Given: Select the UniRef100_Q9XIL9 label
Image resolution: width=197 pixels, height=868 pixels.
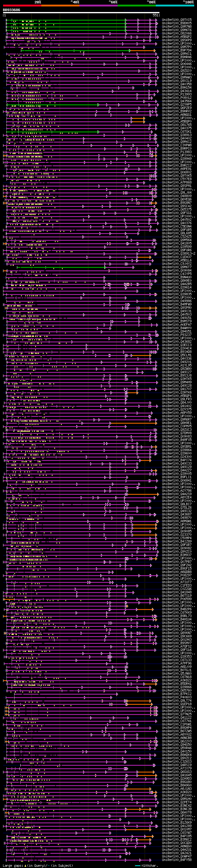Looking at the screenshot, I should click(176, 81).
